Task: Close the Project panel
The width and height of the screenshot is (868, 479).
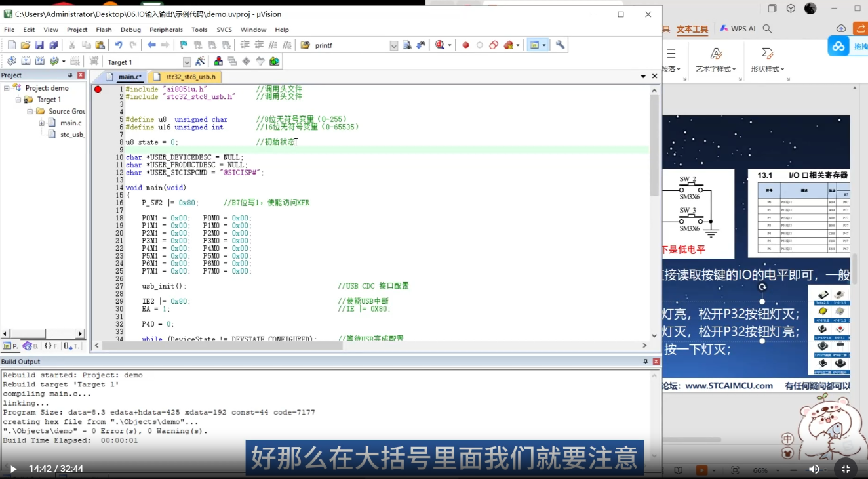Action: click(x=81, y=75)
